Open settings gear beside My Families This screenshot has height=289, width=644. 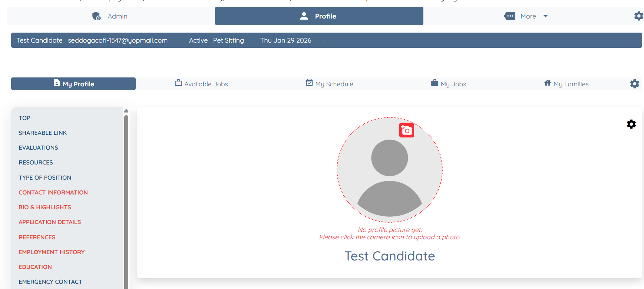pyautogui.click(x=634, y=84)
